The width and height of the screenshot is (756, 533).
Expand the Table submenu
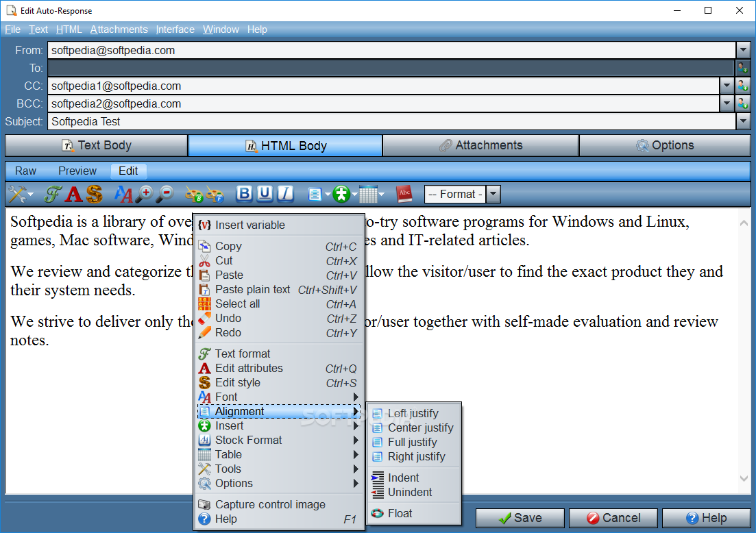(x=279, y=455)
